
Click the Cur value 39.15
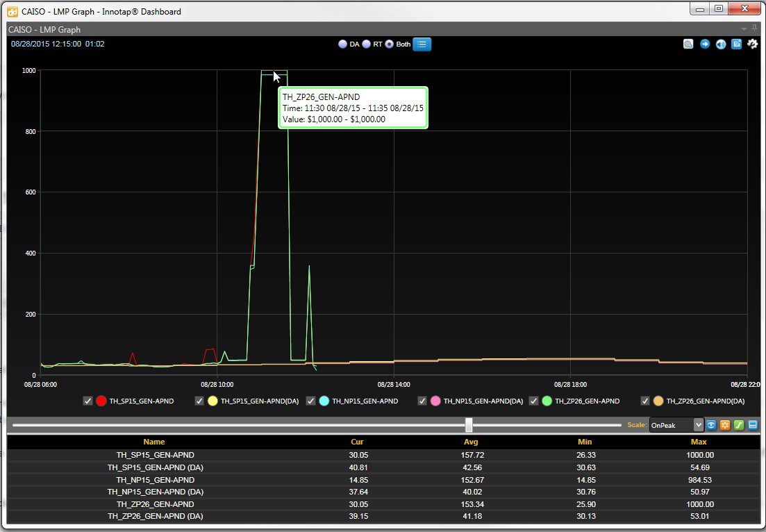pos(359,516)
